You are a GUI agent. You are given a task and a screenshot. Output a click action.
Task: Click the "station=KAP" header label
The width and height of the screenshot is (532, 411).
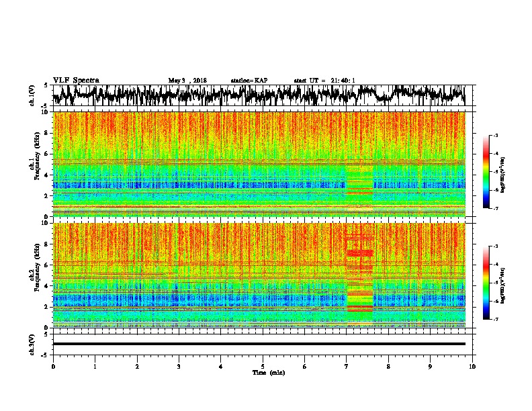click(x=249, y=81)
